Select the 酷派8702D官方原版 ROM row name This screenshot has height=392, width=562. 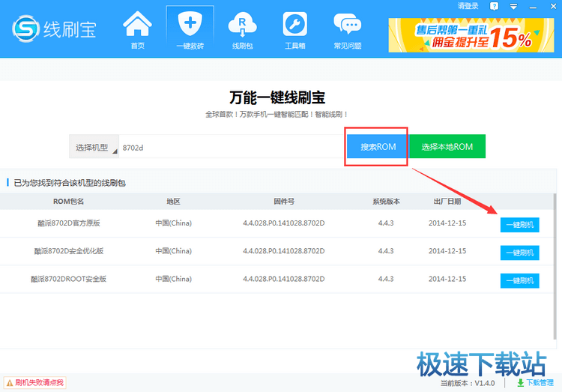[68, 223]
